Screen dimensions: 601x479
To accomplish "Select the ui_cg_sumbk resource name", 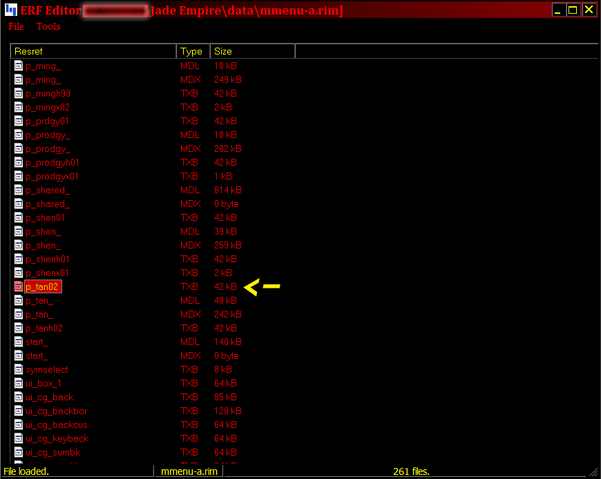I will point(53,453).
